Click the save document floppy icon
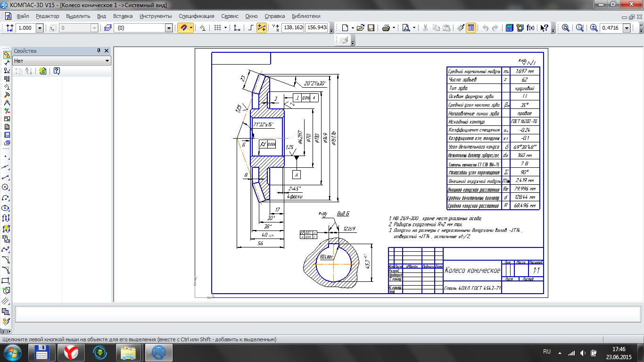644x362 pixels. 371,28
